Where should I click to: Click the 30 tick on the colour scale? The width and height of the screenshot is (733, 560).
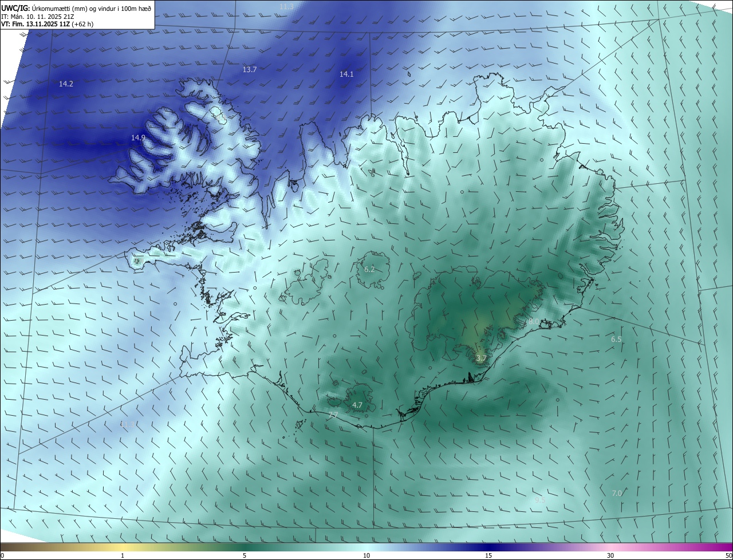[x=610, y=555]
